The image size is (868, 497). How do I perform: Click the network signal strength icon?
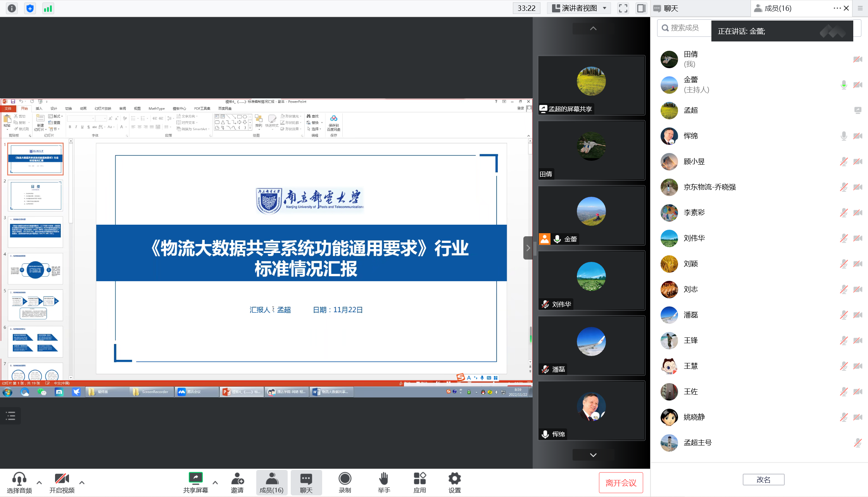[48, 8]
